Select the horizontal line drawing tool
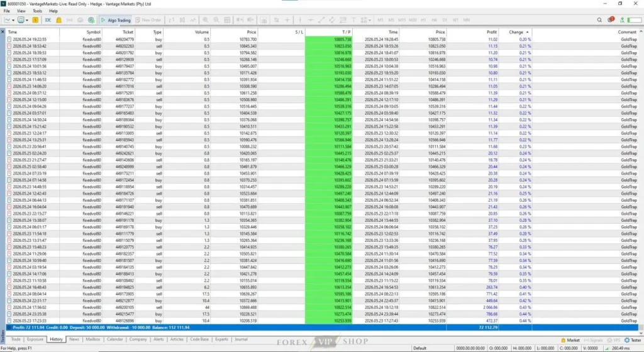644x352 pixels. (x=311, y=19)
